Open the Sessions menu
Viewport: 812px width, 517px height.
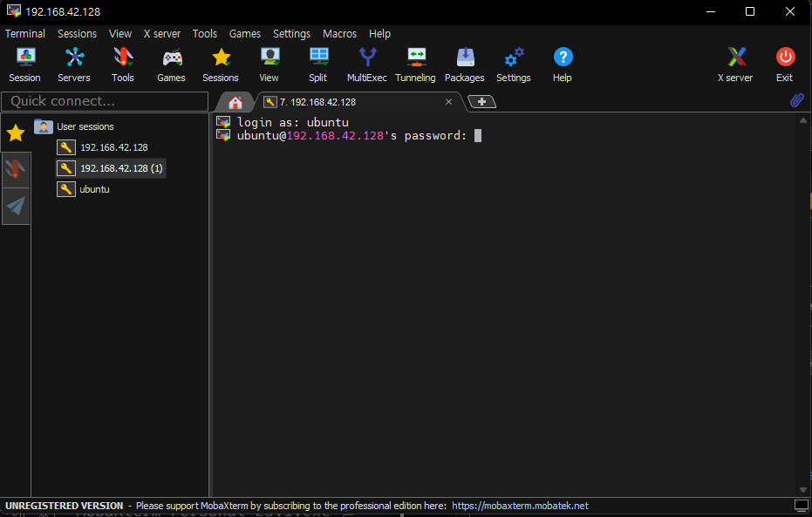point(77,34)
